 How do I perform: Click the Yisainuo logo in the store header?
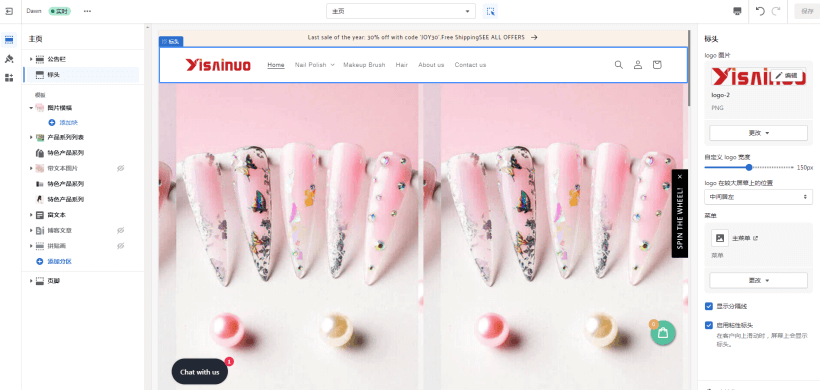[218, 65]
